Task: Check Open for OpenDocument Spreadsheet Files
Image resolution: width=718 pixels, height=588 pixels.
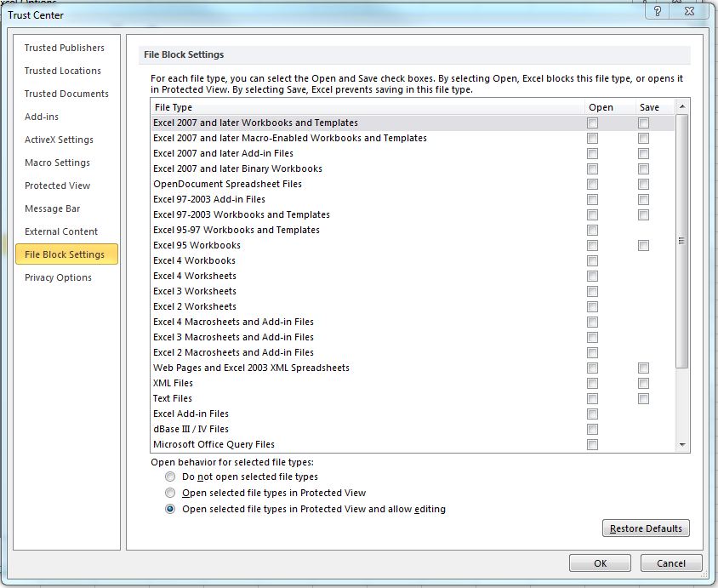Action: coord(593,184)
